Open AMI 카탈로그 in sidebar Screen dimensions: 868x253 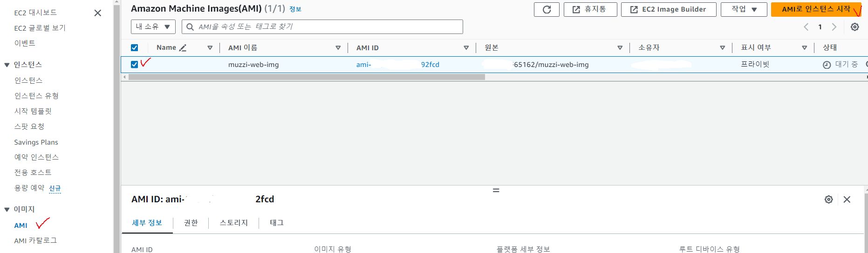pos(35,240)
